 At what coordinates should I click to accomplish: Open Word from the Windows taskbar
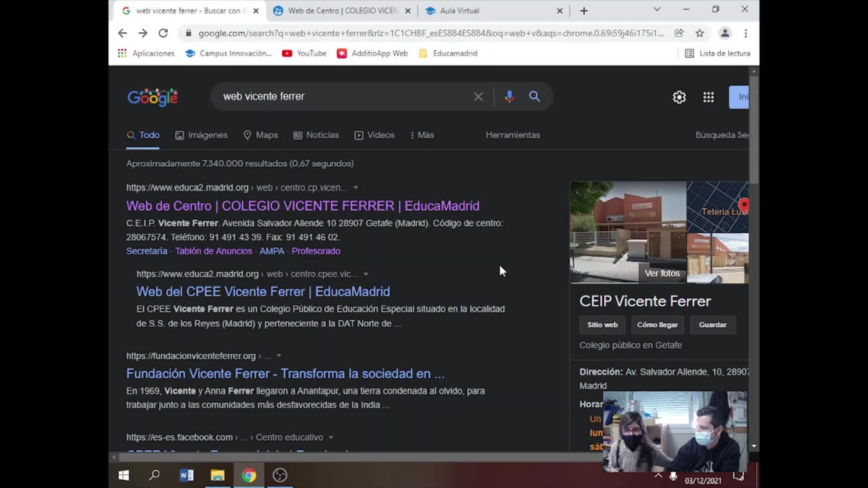(186, 475)
